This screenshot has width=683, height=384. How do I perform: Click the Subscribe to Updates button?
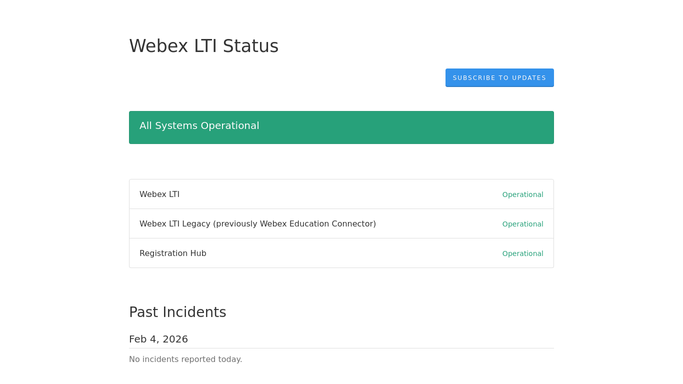pos(499,77)
